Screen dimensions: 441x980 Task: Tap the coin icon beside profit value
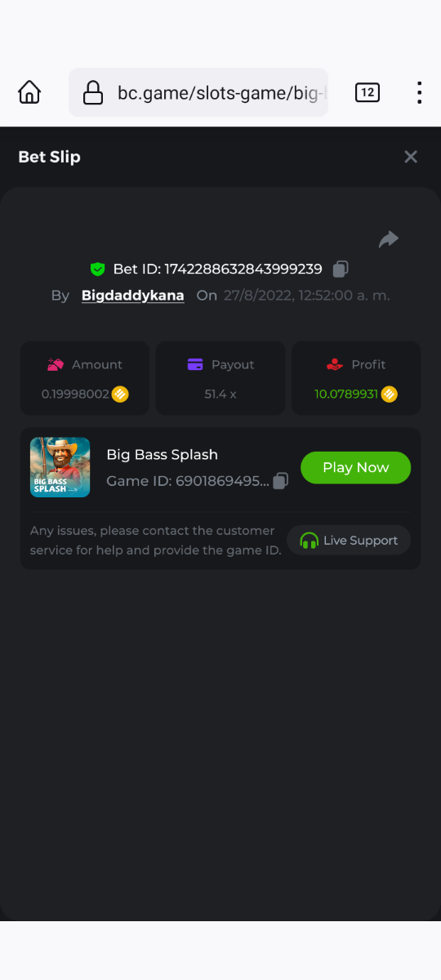(x=390, y=394)
